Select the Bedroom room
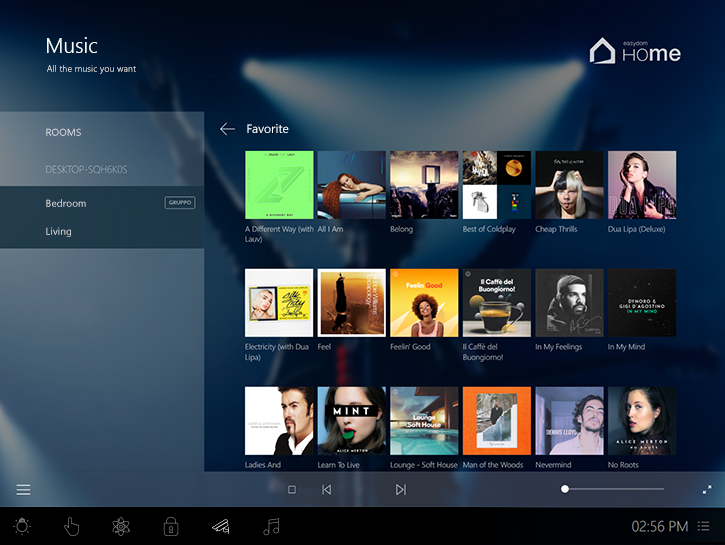Viewport: 725px width, 545px height. click(x=102, y=203)
